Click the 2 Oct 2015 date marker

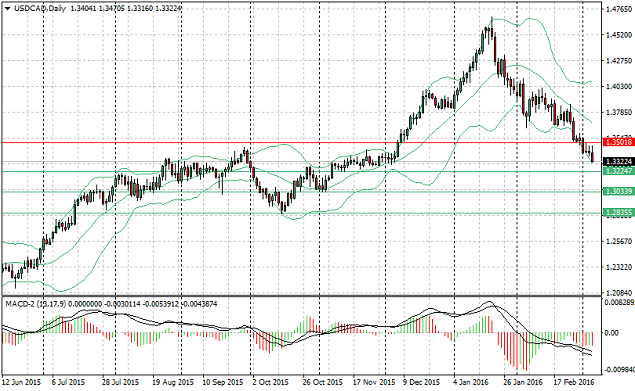[x=271, y=382]
